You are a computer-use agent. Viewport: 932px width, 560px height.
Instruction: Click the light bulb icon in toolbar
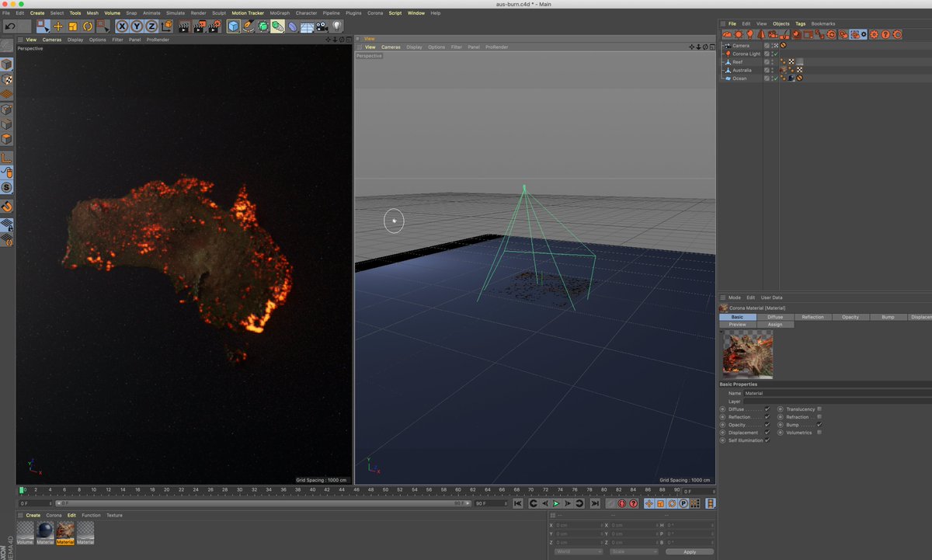coord(337,26)
